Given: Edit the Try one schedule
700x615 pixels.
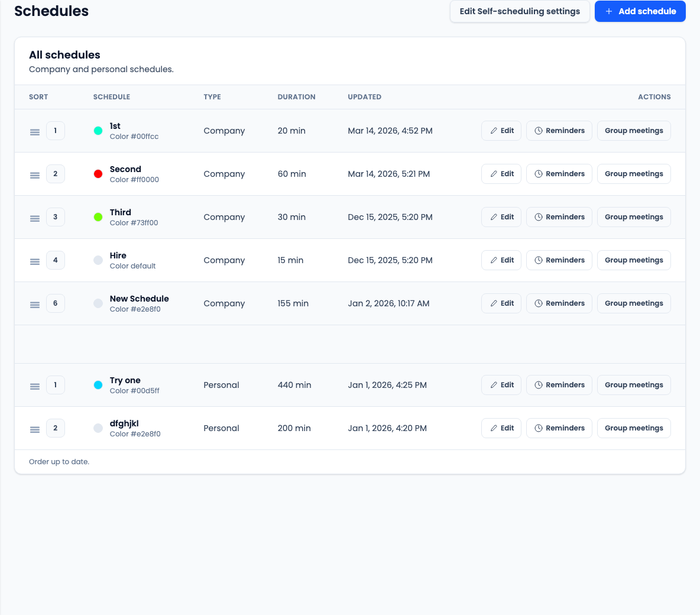Looking at the screenshot, I should (501, 385).
